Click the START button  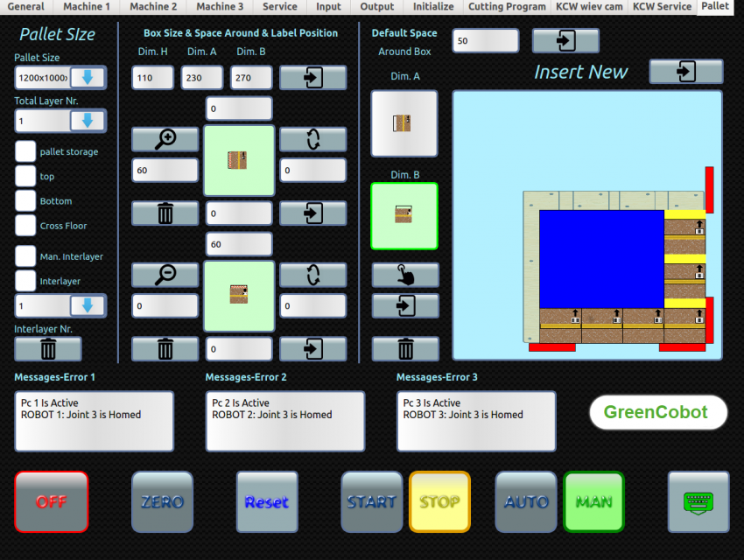[372, 501]
